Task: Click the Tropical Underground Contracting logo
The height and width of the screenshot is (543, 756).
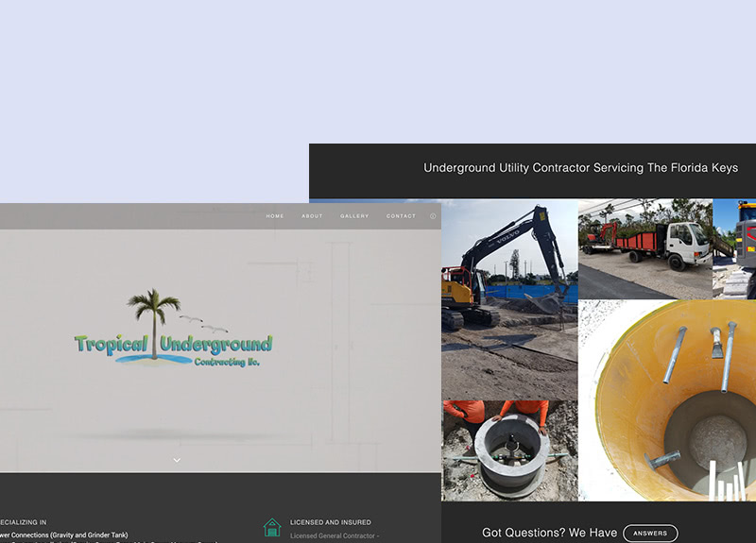Action: [x=173, y=329]
